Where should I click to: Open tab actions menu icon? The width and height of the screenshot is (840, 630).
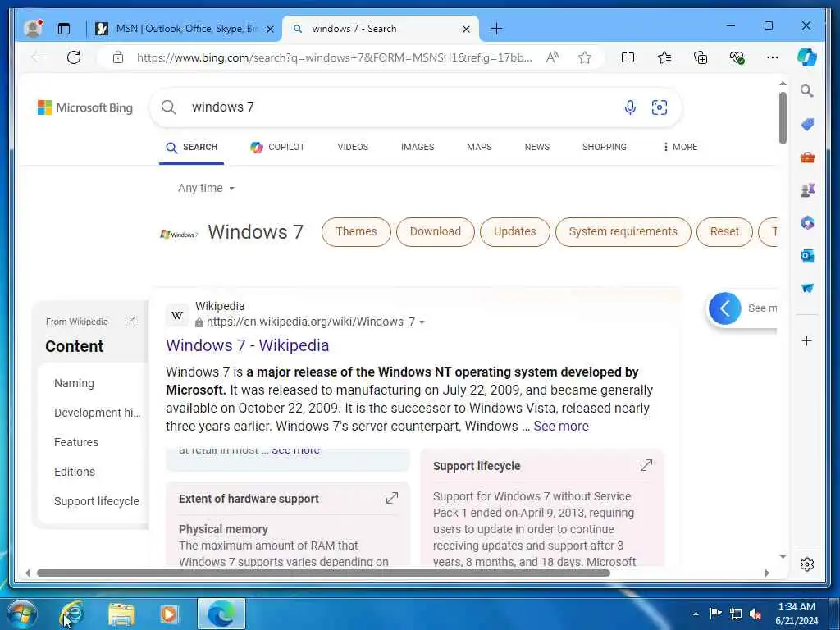pos(64,29)
